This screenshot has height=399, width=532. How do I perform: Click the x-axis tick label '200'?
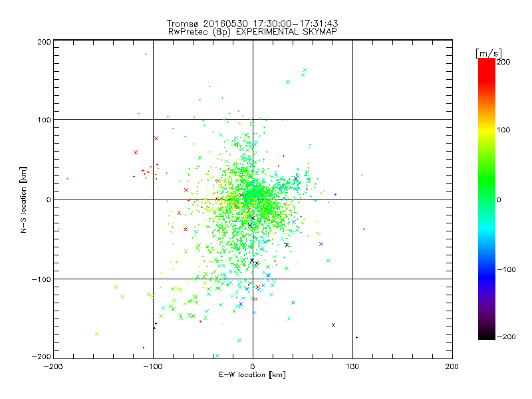click(x=452, y=366)
